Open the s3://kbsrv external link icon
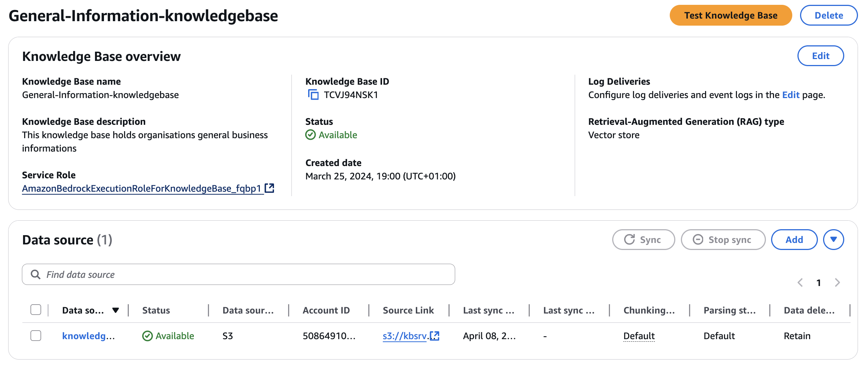 point(435,336)
